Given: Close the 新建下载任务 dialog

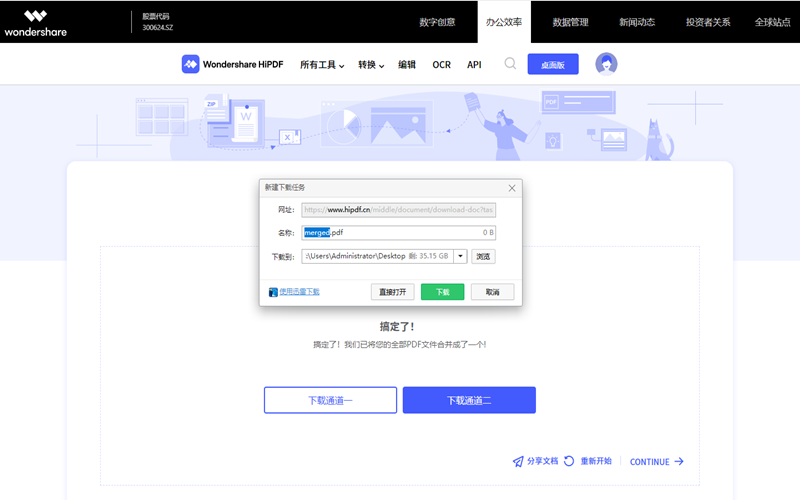Looking at the screenshot, I should tap(512, 188).
